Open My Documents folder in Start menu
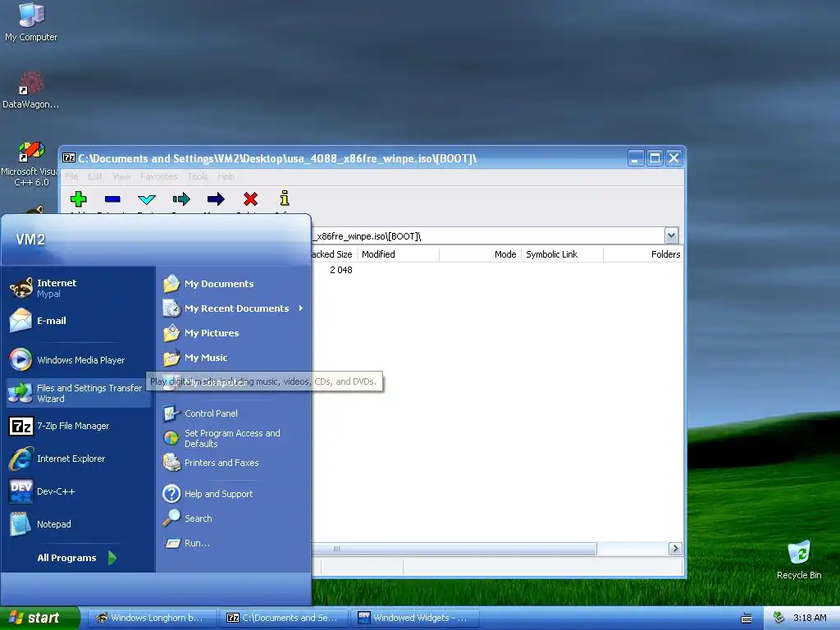This screenshot has height=630, width=840. tap(233, 283)
